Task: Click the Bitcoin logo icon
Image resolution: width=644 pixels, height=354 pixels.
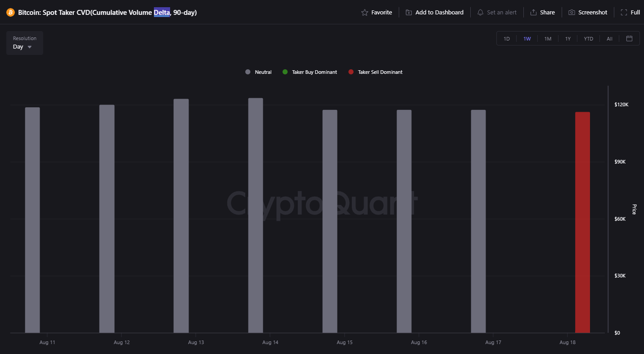Action: tap(10, 13)
